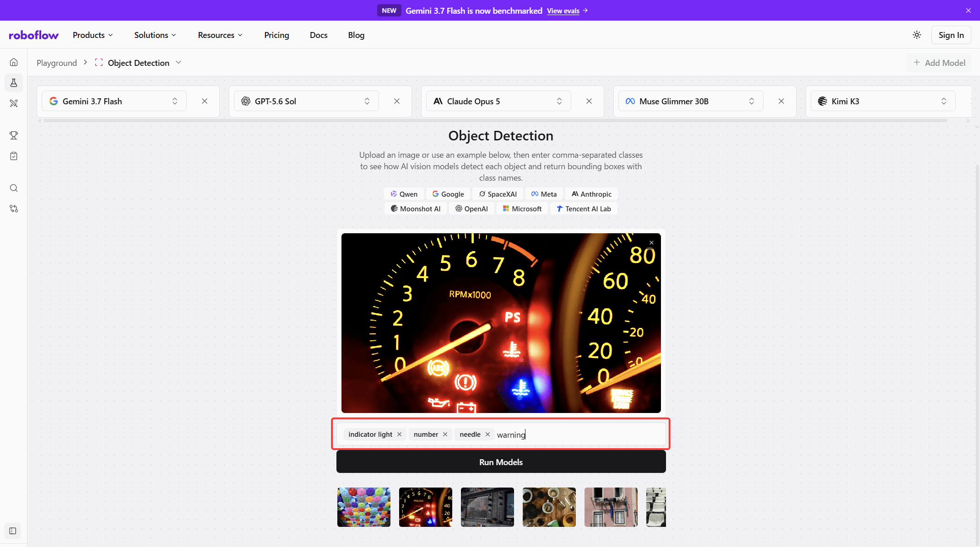Select the audio equipment example thumbnail

pos(487,507)
